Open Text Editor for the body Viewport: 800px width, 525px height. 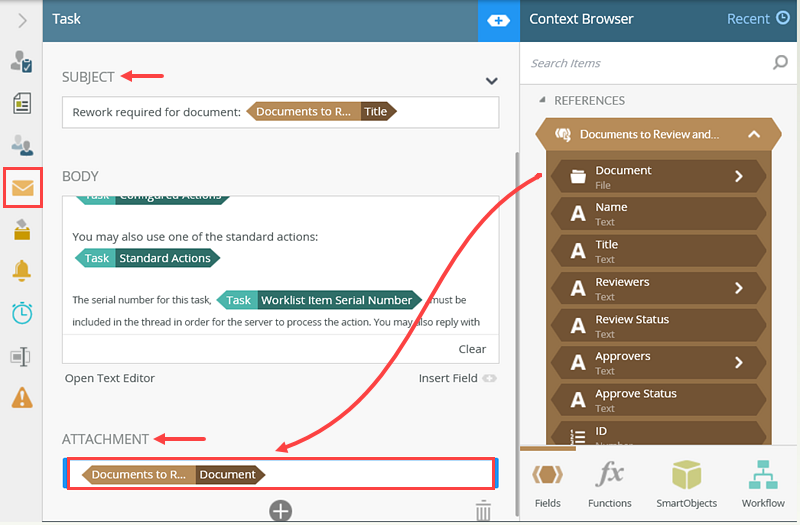[x=110, y=378]
